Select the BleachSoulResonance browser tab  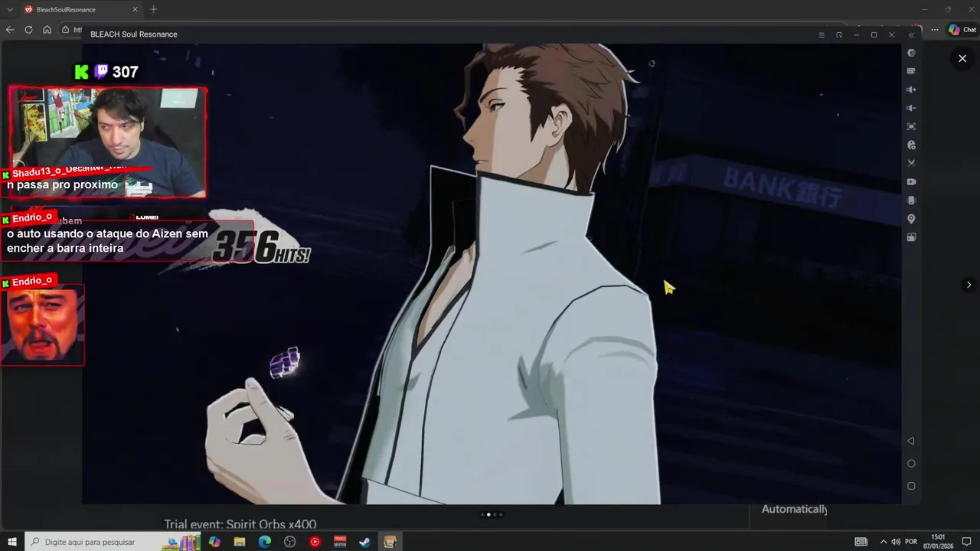[x=80, y=9]
